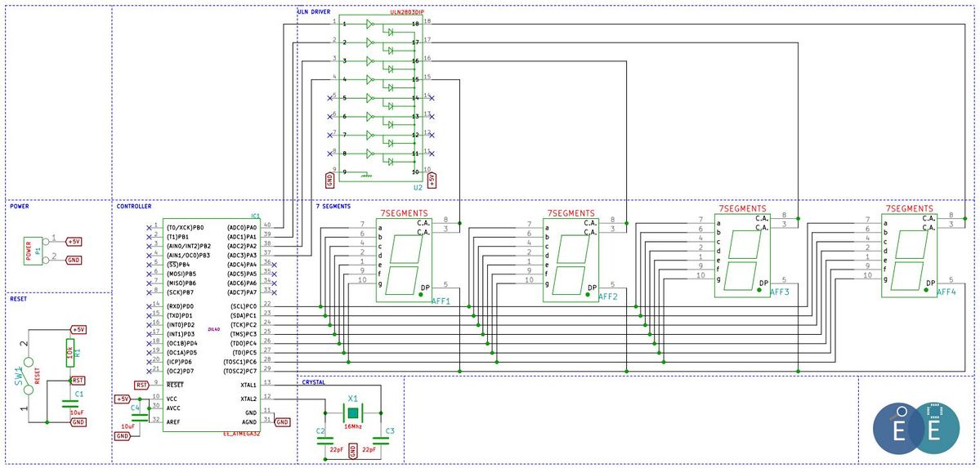This screenshot has height=468, width=980.
Task: Select the GND flag on POWER connector pin 2
Action: click(73, 259)
